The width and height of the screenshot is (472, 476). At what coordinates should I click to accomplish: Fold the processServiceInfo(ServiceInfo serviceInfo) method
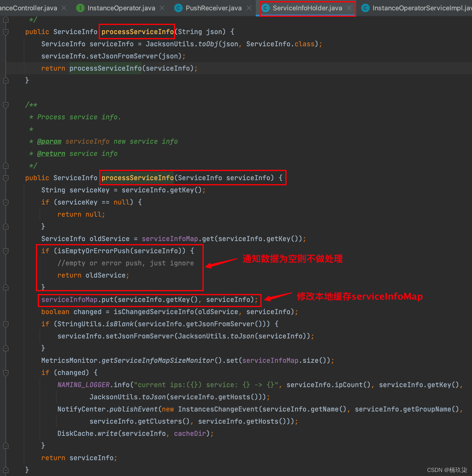click(x=6, y=178)
